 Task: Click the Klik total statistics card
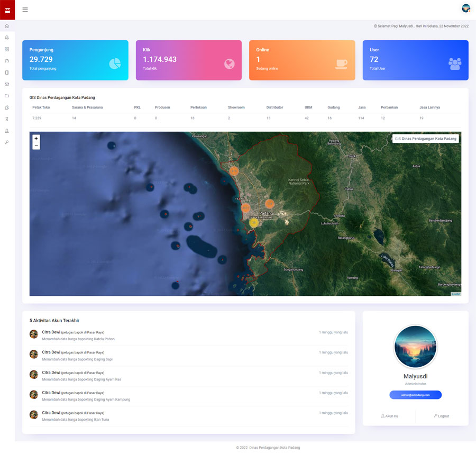click(188, 60)
